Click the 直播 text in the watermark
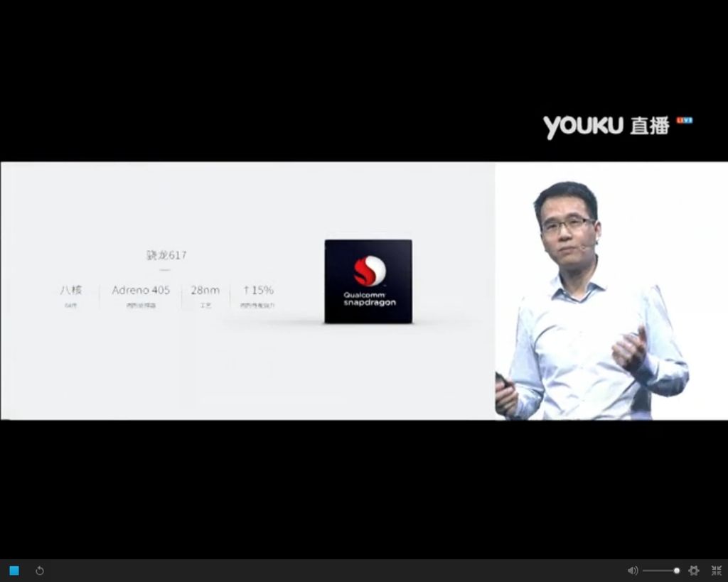Viewport: 728px width, 582px height. pos(649,126)
